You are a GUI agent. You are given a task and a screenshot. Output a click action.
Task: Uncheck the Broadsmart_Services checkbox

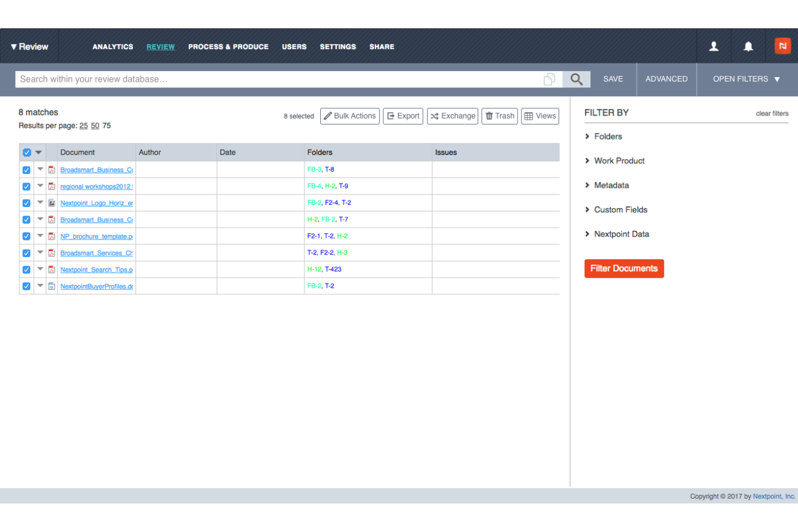[26, 253]
